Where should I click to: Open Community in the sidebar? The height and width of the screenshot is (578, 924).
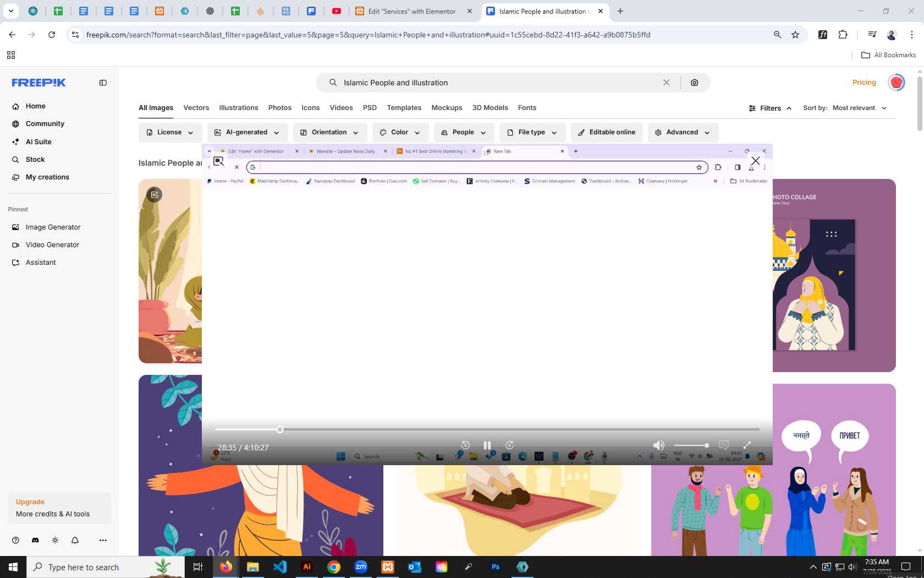[x=45, y=124]
